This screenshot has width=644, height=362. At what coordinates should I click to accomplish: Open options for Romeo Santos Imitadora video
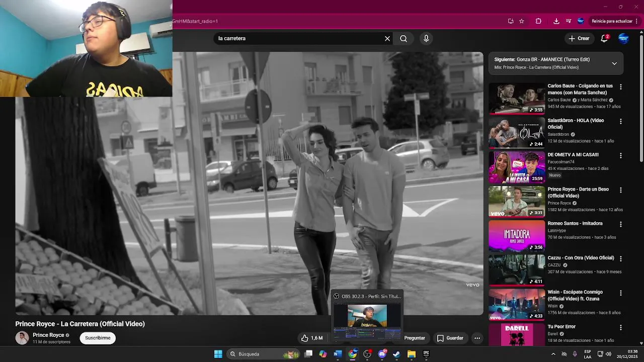[x=620, y=224]
